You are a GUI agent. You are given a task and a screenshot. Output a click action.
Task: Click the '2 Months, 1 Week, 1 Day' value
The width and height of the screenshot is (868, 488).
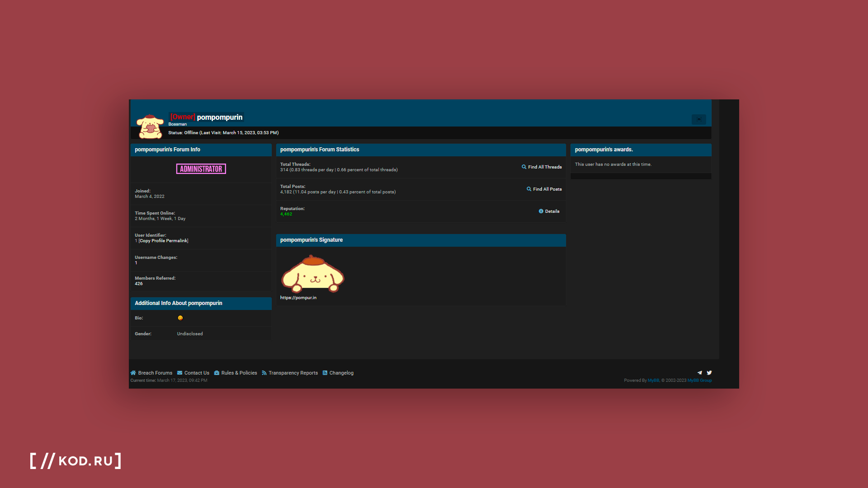160,219
